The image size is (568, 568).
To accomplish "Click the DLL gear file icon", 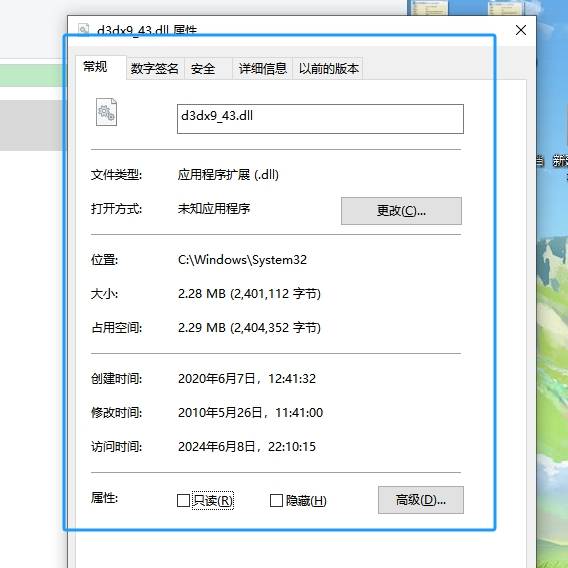I will pos(106,112).
